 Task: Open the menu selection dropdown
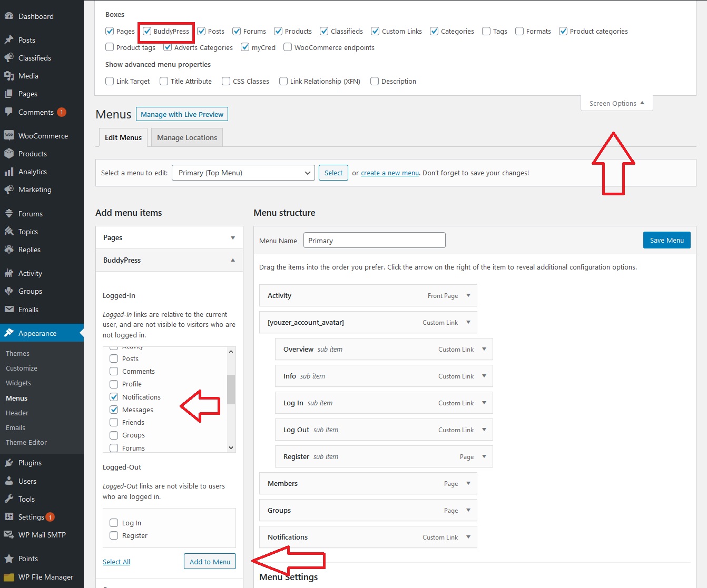(243, 173)
